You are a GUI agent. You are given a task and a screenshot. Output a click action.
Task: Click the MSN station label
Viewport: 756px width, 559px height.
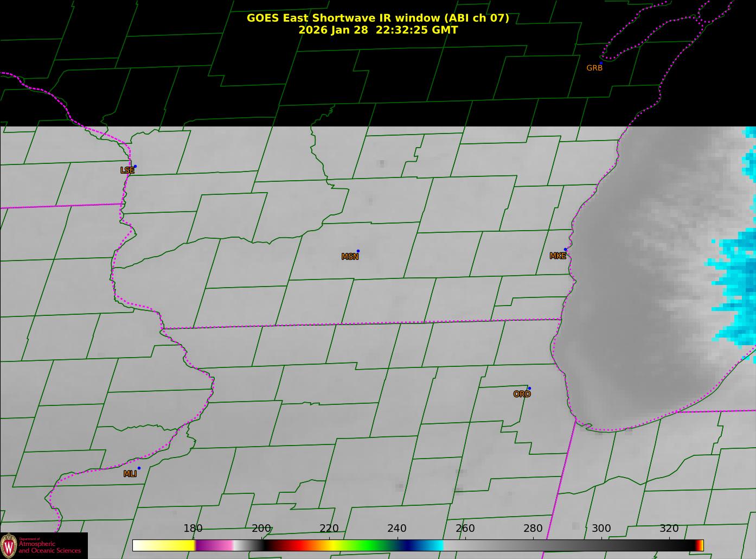coord(350,257)
